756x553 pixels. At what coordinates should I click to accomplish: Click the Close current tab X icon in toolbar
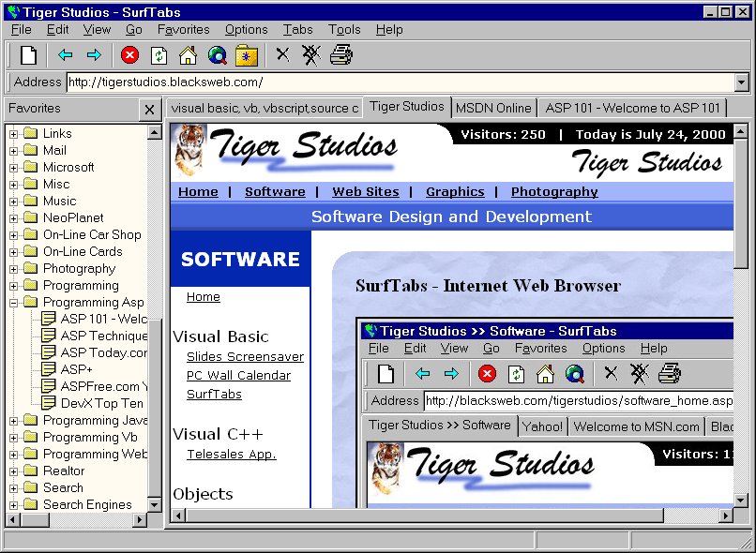tap(282, 55)
